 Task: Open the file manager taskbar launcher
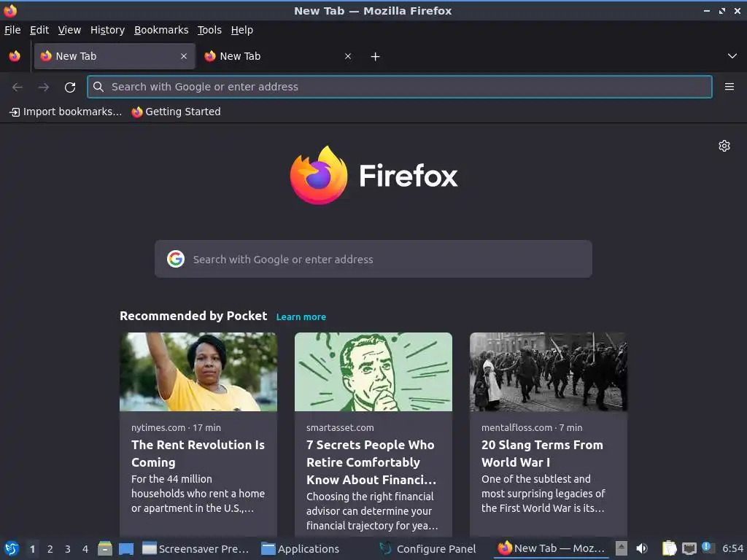(105, 548)
